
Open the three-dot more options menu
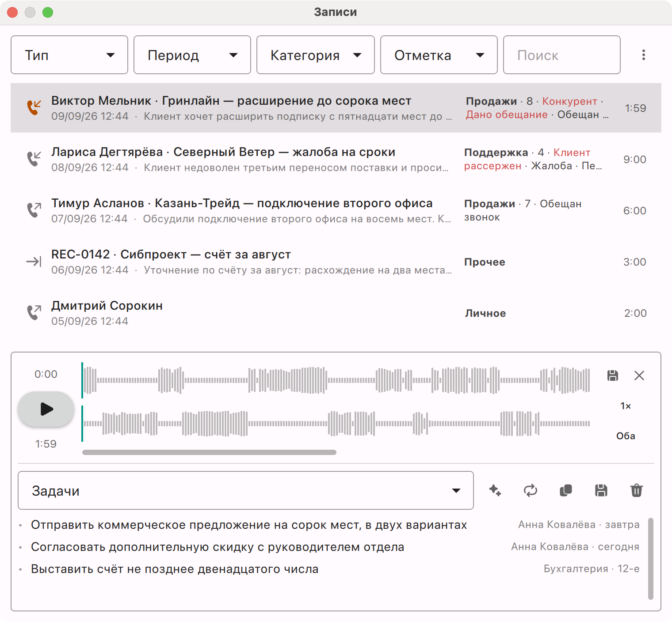[644, 55]
